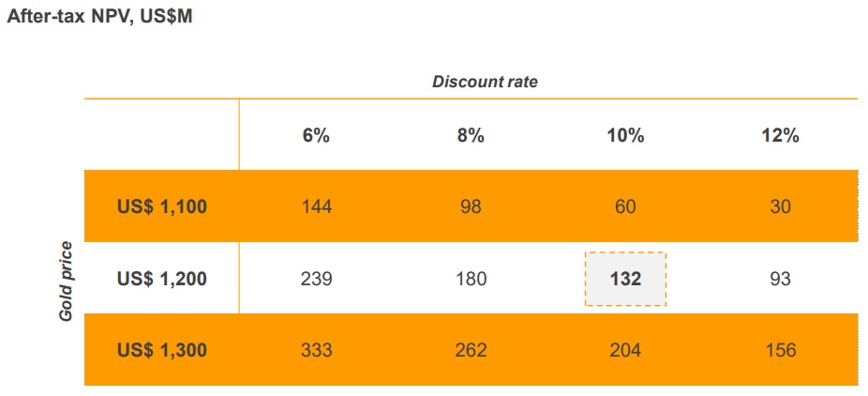Select the 6% discount rate header

click(x=316, y=136)
